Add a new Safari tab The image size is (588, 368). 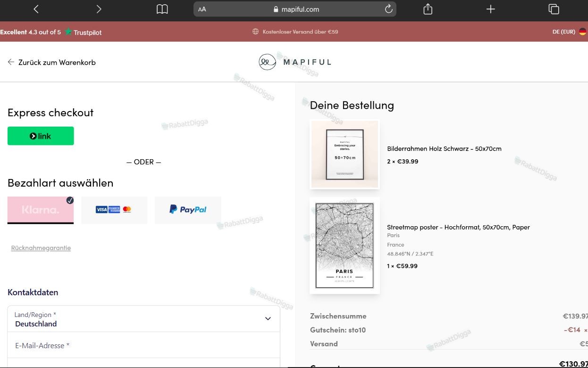click(x=490, y=9)
